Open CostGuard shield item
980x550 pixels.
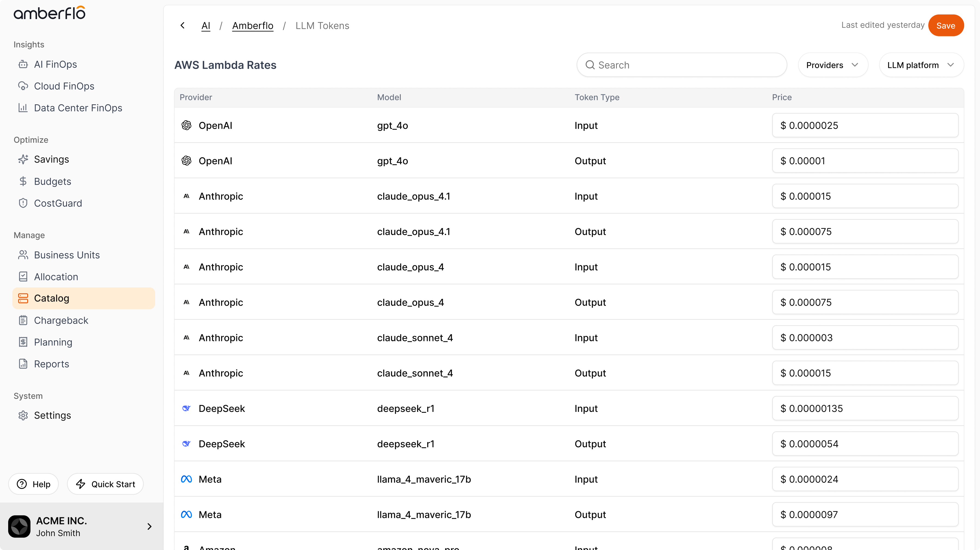(x=58, y=203)
